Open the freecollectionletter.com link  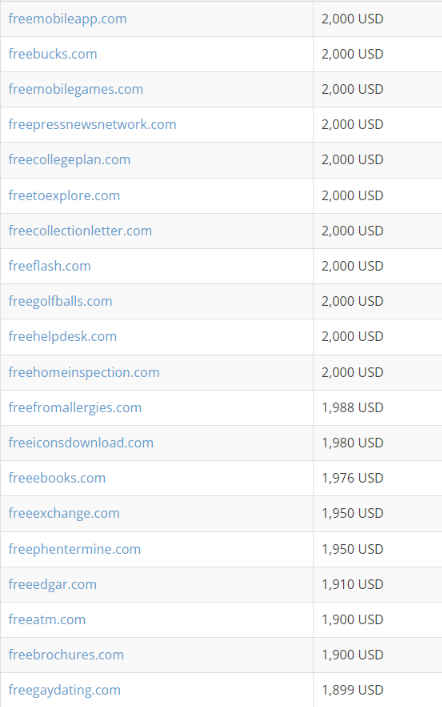coord(80,231)
